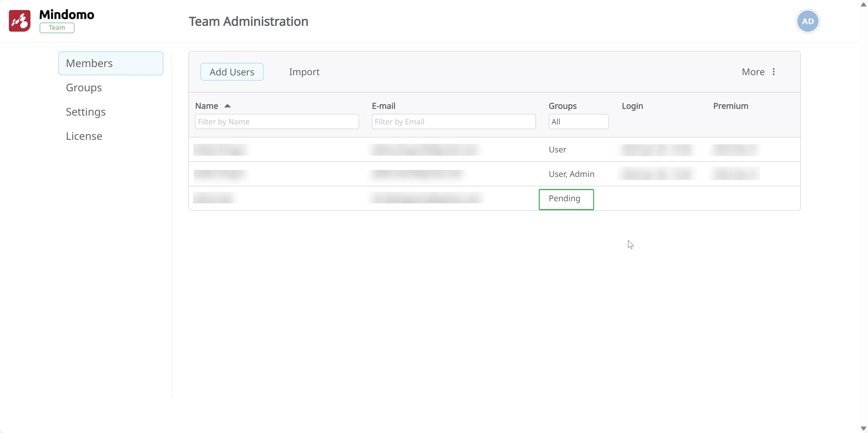Click scrollbar down arrow
Image resolution: width=868 pixels, height=433 pixels.
[x=863, y=428]
